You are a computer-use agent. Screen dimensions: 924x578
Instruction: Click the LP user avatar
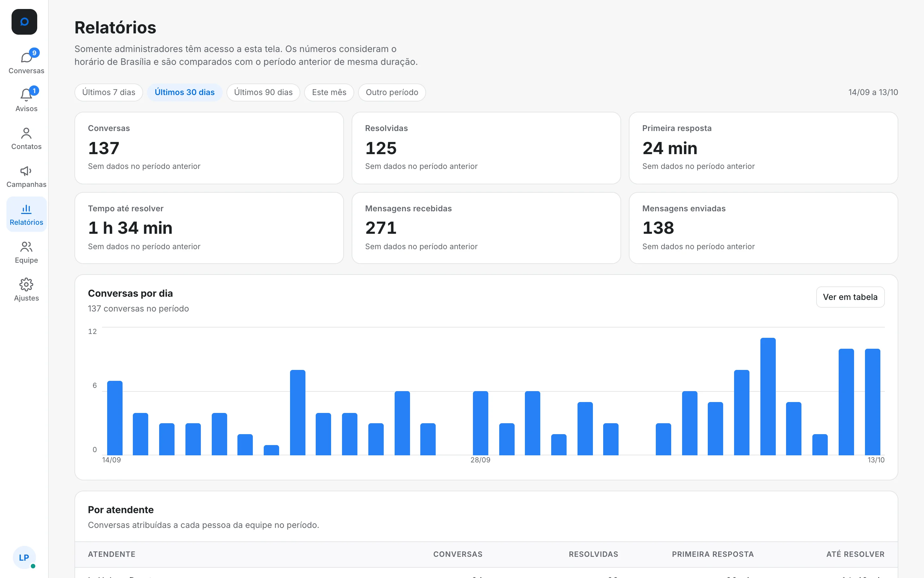[24, 557]
